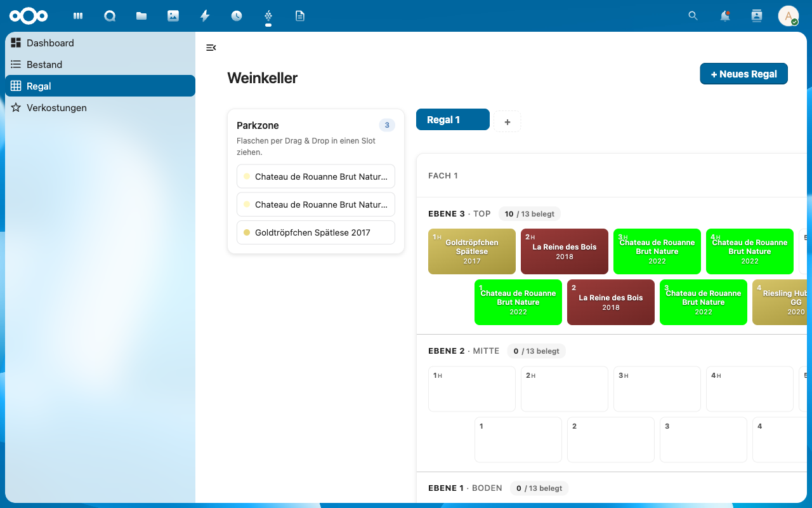Open the search magnifier icon
This screenshot has height=508, width=812.
point(693,16)
